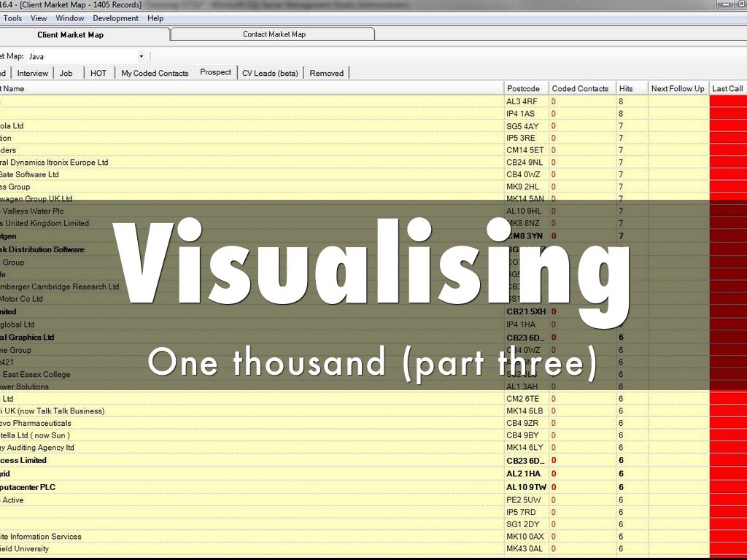Open the Window menu
This screenshot has width=747, height=560.
pyautogui.click(x=70, y=18)
